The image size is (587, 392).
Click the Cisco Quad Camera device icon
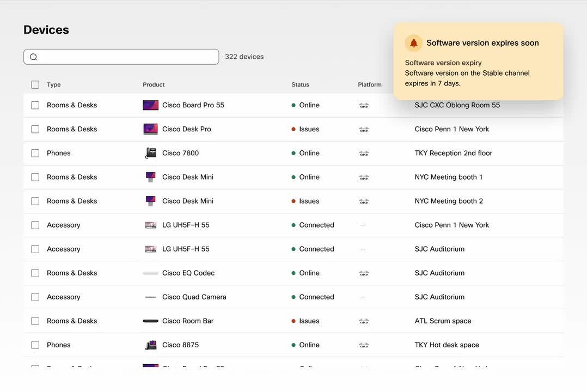[x=150, y=297]
